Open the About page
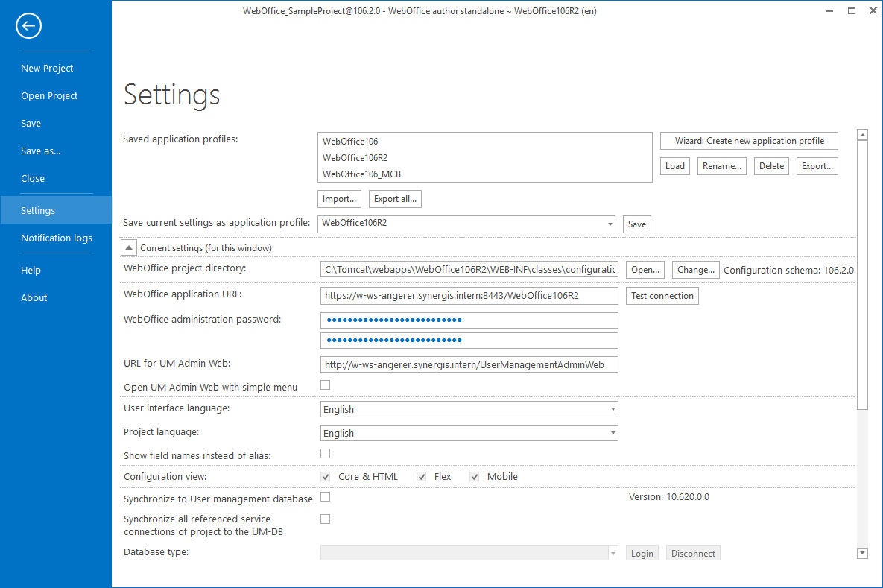The image size is (883, 588). click(x=34, y=297)
